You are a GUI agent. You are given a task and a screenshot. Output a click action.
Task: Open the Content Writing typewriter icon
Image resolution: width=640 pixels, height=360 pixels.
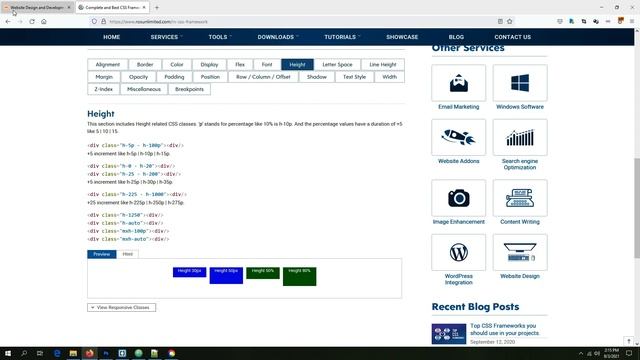520,198
